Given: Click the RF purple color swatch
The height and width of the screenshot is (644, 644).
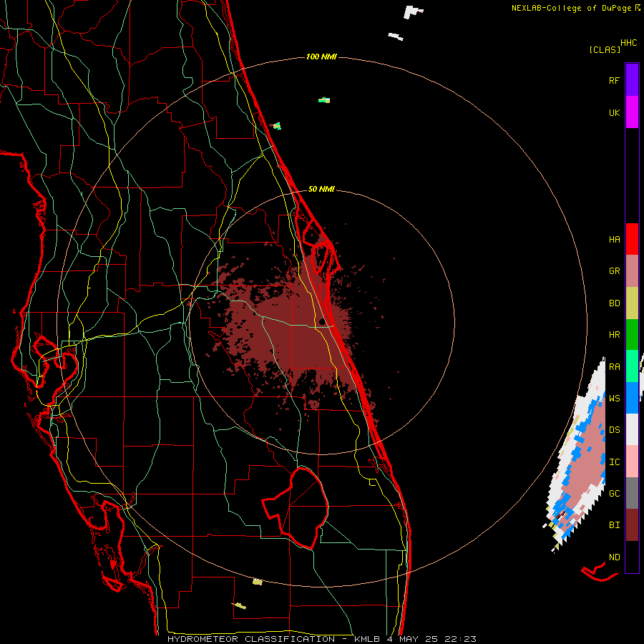Looking at the screenshot, I should (632, 80).
